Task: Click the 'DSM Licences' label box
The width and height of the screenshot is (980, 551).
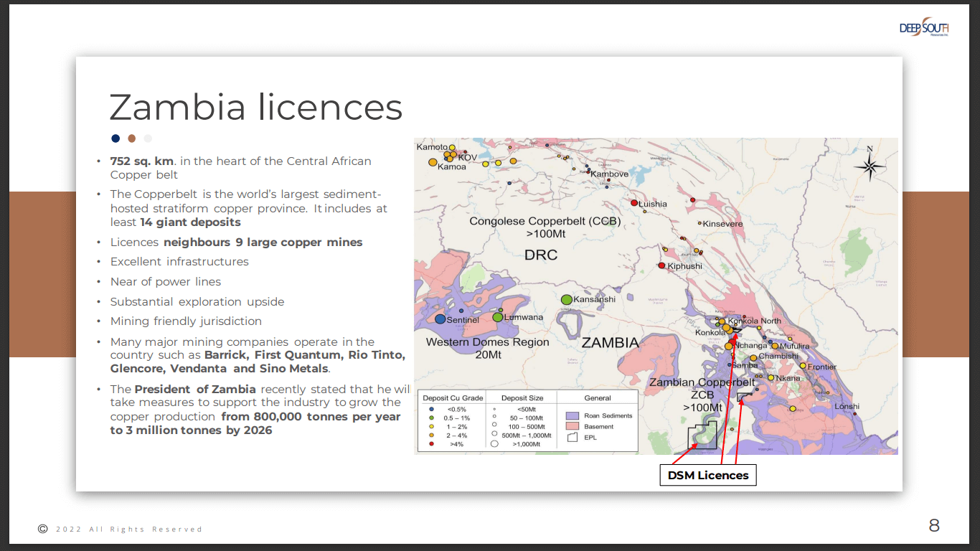Action: [707, 475]
